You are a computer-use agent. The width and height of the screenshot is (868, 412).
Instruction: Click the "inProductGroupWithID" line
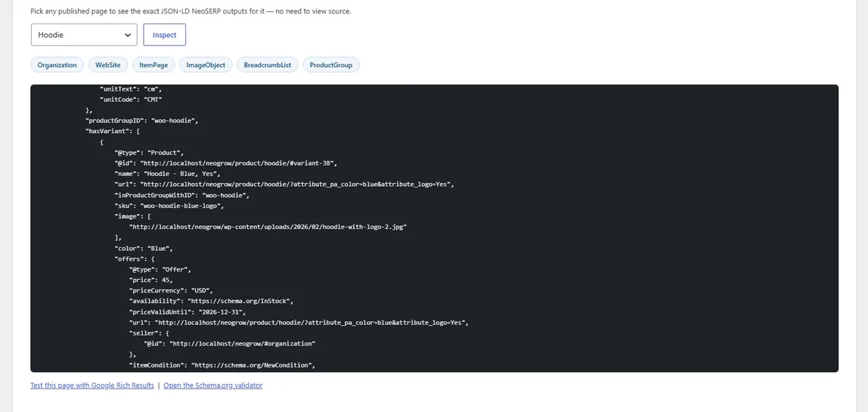coord(182,195)
